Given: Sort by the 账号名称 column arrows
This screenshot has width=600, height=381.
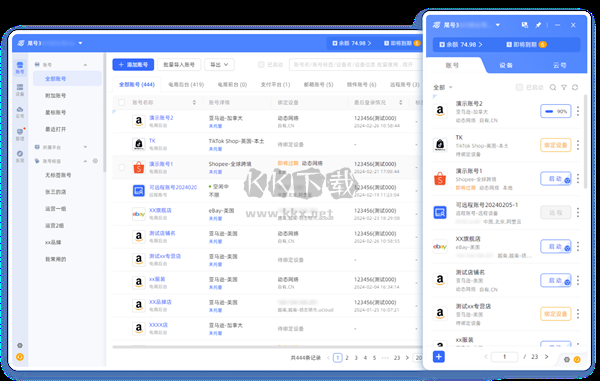Looking at the screenshot, I should [x=194, y=103].
